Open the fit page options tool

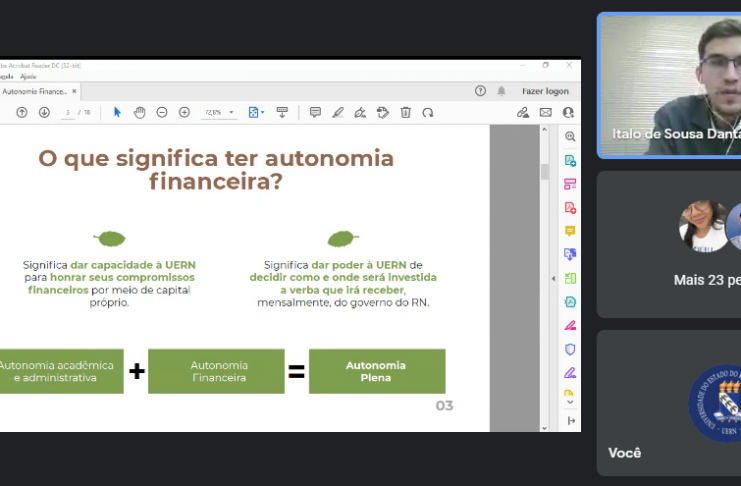[x=253, y=113]
